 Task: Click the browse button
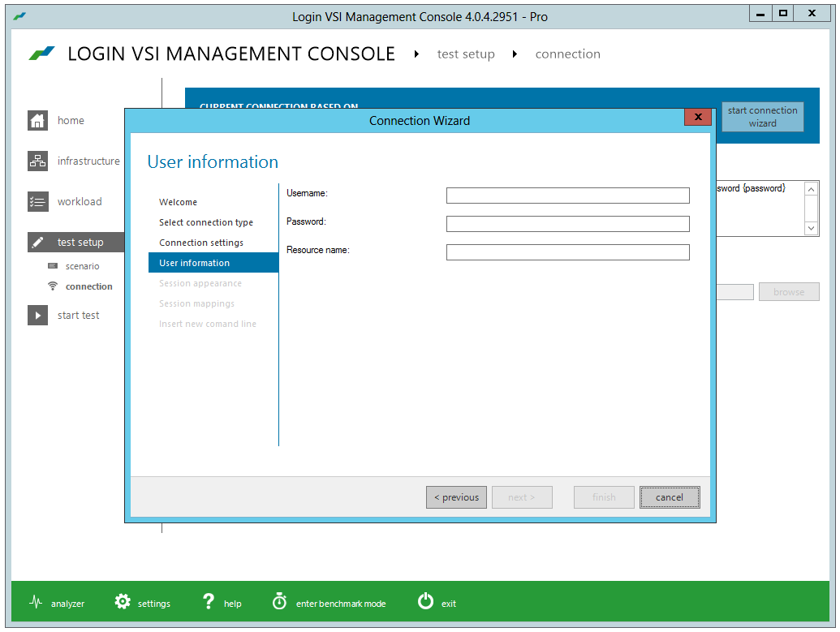click(x=789, y=292)
